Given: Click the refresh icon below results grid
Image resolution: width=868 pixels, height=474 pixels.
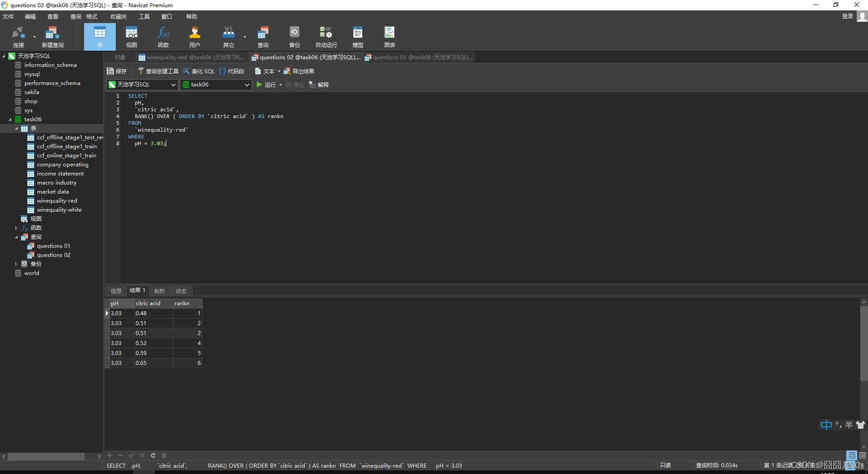Looking at the screenshot, I should tap(153, 455).
